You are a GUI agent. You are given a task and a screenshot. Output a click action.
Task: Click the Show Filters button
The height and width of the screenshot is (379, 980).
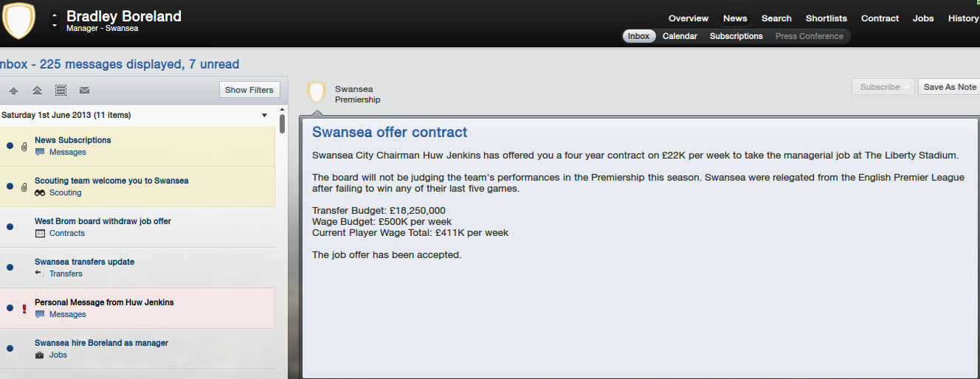pos(249,90)
